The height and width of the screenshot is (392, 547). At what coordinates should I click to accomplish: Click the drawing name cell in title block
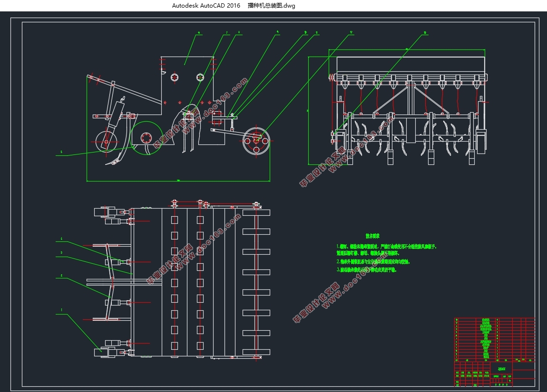501,369
